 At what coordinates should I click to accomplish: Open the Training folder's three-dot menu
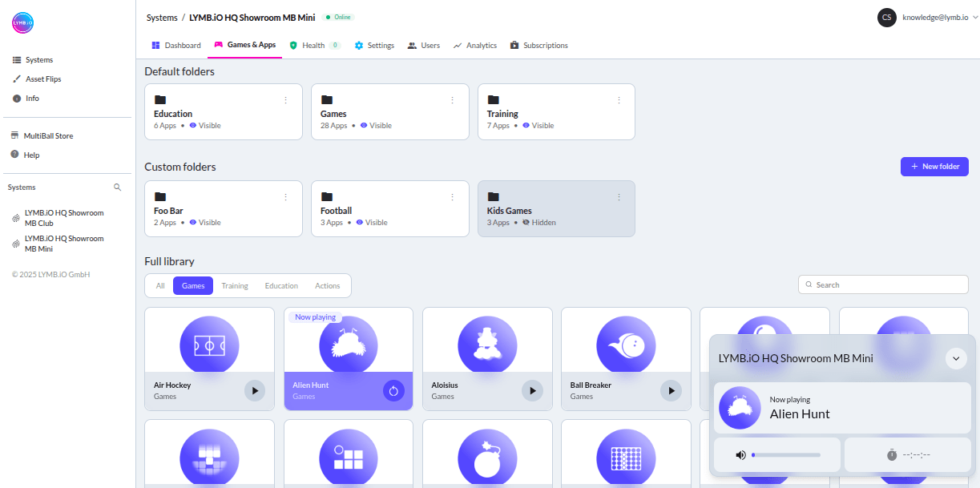tap(619, 100)
